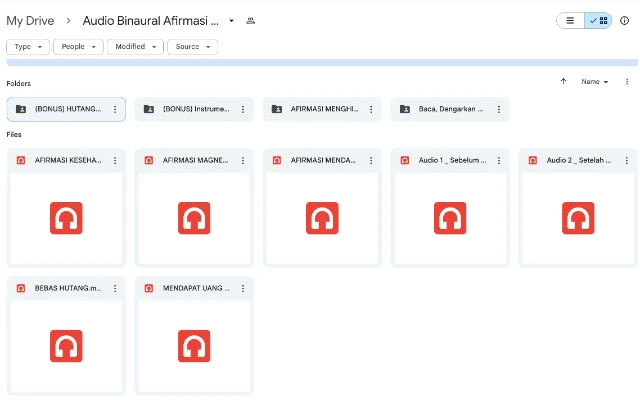Open the Source filter dropdown
The width and height of the screenshot is (640, 400).
coord(192,46)
